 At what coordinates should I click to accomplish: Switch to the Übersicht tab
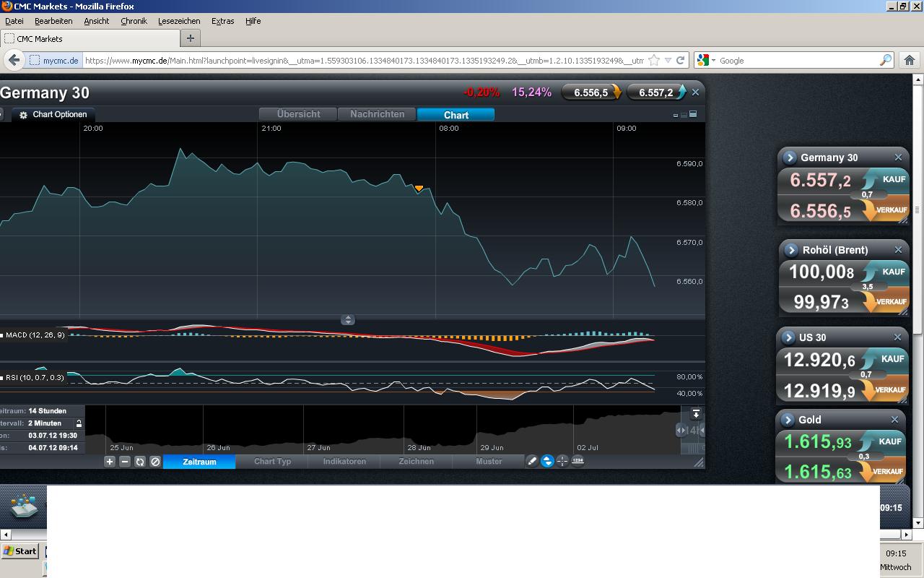pyautogui.click(x=299, y=114)
